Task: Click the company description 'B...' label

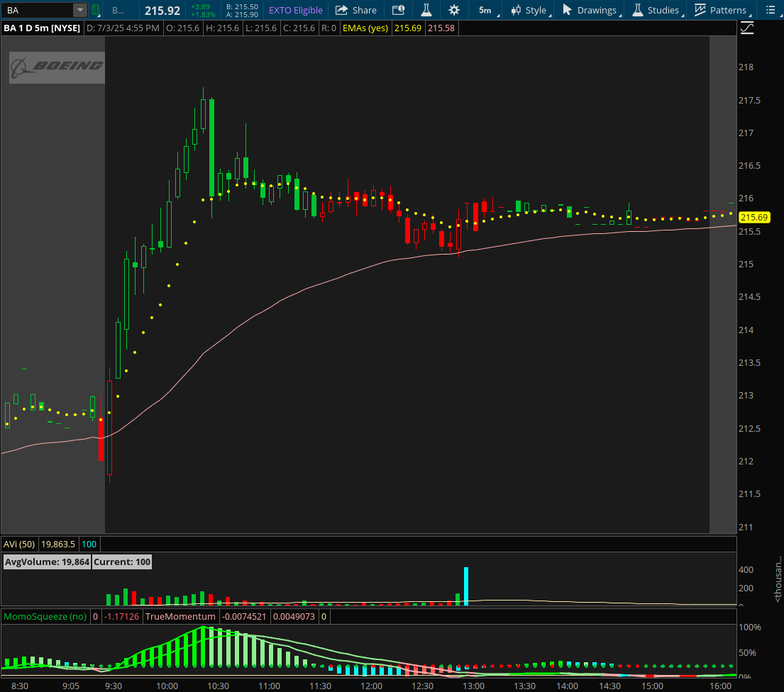Action: (x=118, y=10)
